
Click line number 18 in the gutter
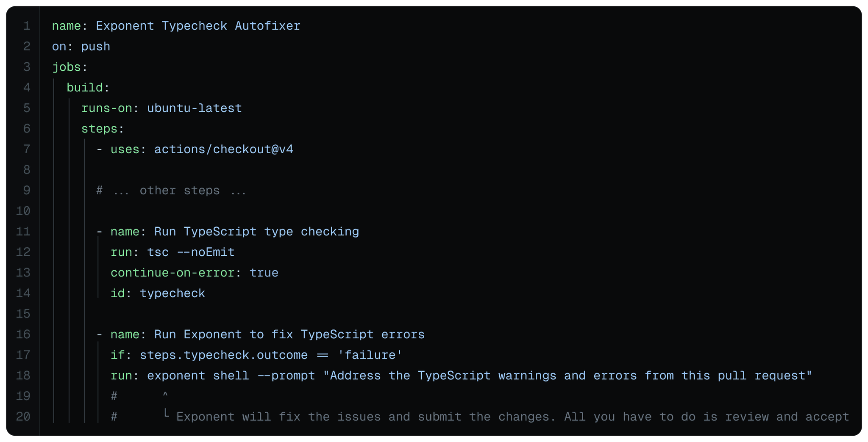click(23, 376)
